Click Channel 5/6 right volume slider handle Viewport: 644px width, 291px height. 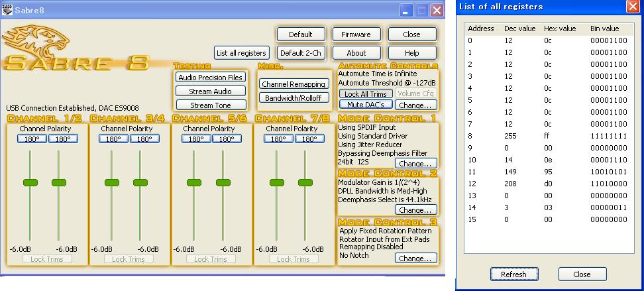pos(223,182)
